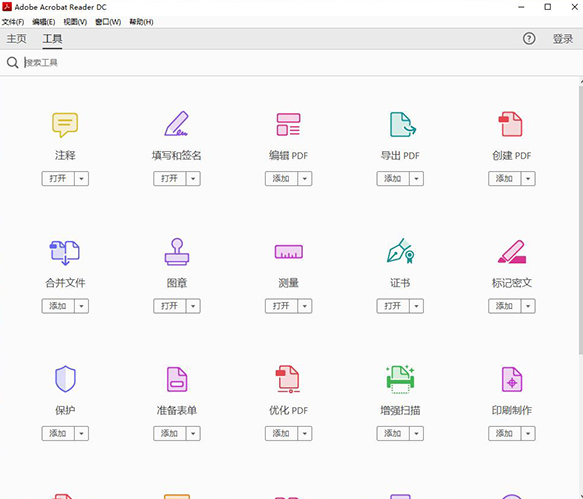The height and width of the screenshot is (499, 583).
Task: Choose the 准备表单 form icon
Action: point(177,379)
